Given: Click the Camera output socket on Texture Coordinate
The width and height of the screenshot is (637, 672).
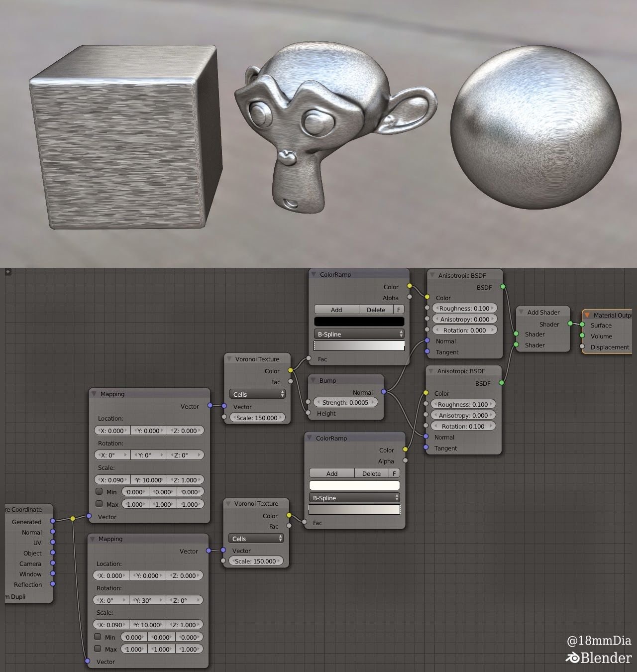Looking at the screenshot, I should coord(53,563).
